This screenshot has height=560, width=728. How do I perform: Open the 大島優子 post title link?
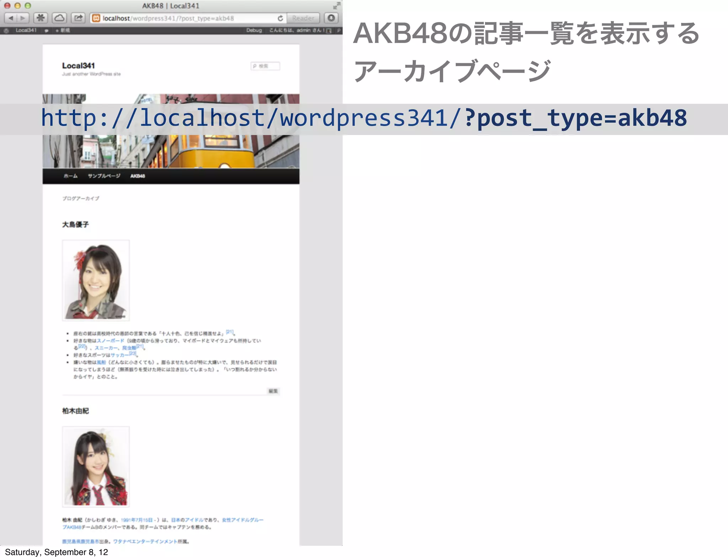(75, 225)
